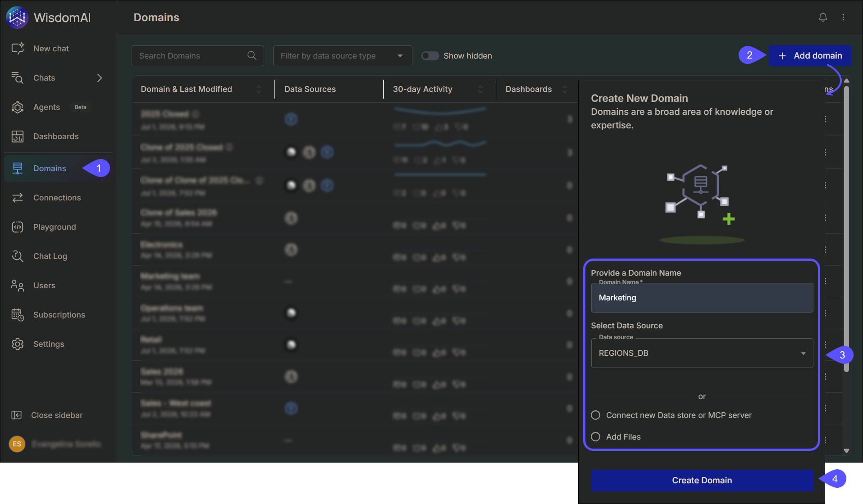Open Agents via its icon
The width and height of the screenshot is (863, 504).
tap(18, 107)
